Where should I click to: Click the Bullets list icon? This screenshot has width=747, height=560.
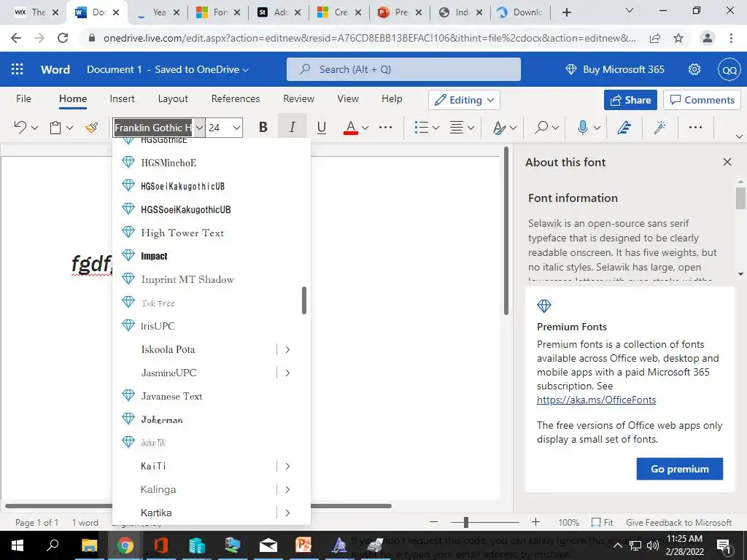421,127
